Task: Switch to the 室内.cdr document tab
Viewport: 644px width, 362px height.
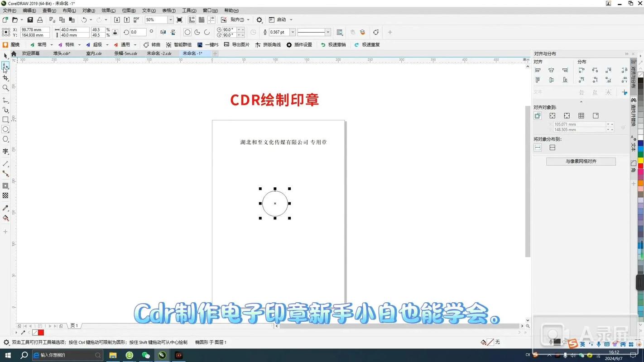Action: click(94, 53)
